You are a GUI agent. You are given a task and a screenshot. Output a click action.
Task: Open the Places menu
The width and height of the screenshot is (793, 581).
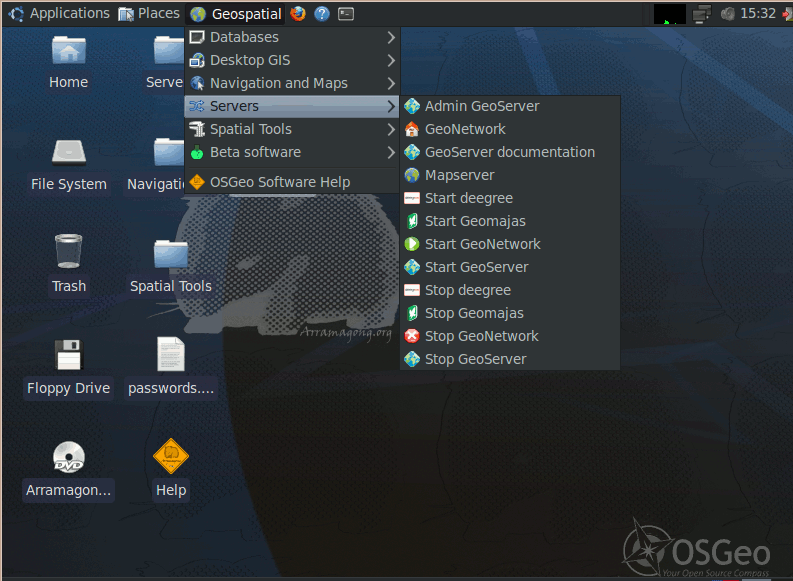pos(149,14)
